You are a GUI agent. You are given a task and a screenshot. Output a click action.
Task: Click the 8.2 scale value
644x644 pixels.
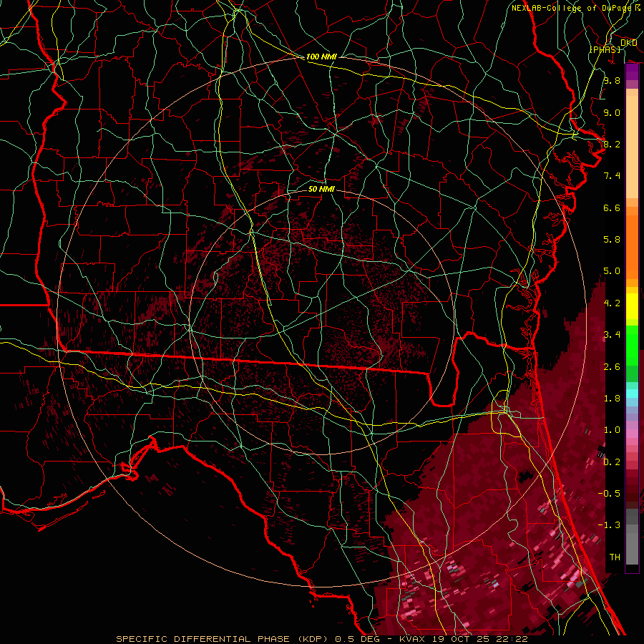(612, 144)
